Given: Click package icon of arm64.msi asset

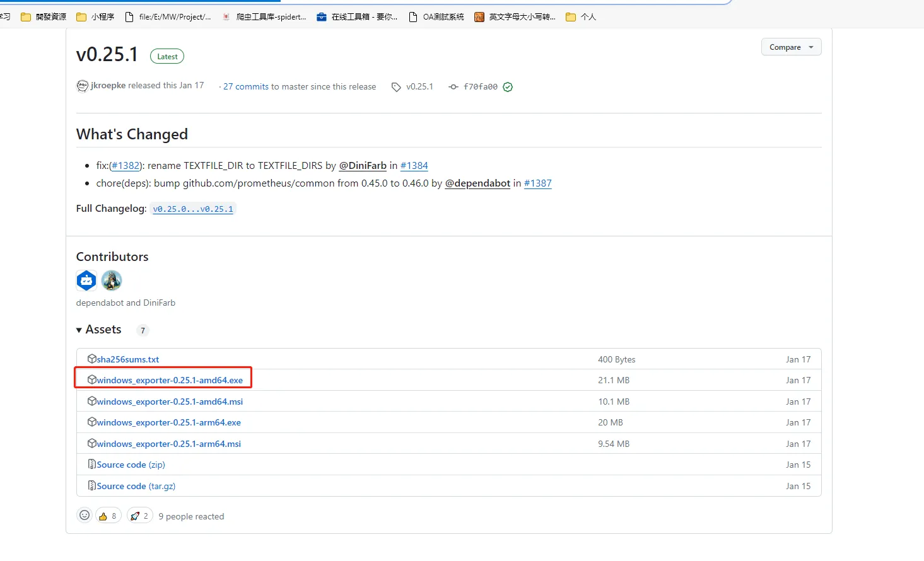Looking at the screenshot, I should 92,443.
